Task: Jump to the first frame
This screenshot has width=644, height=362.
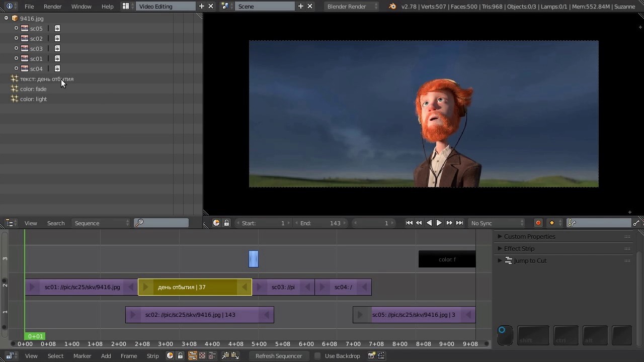Action: pyautogui.click(x=409, y=223)
